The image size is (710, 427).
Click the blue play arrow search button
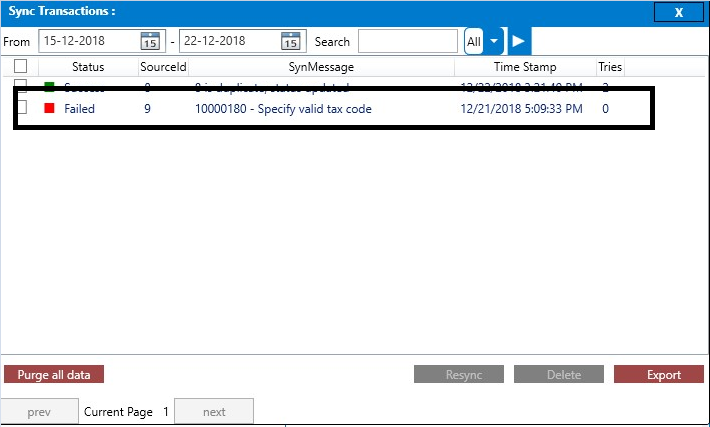tap(518, 41)
